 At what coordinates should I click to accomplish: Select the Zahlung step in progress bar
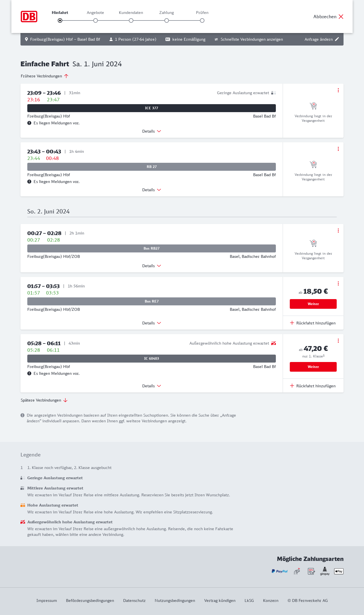(x=167, y=20)
